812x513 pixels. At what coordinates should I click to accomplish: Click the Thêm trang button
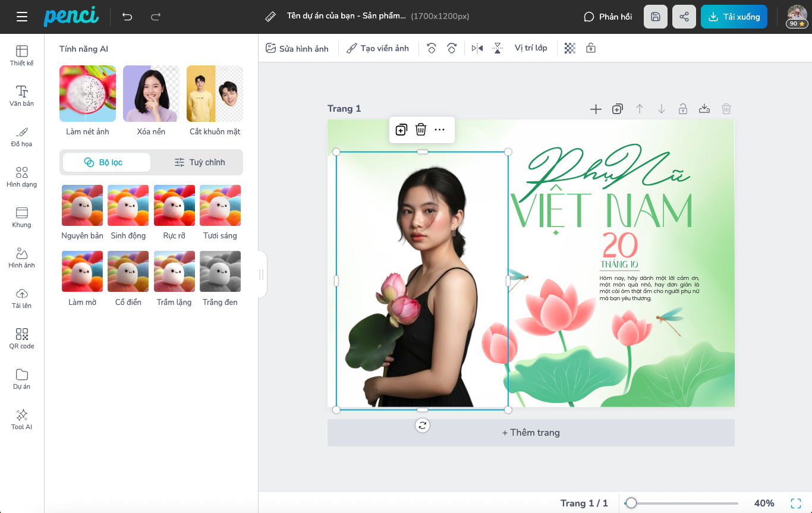coord(531,433)
